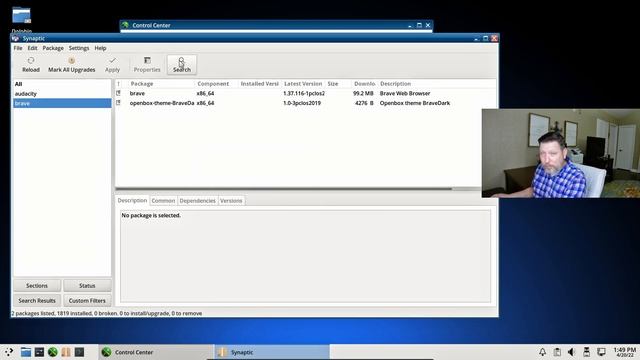This screenshot has height=360, width=640.
Task: Click the Apply toolbar button
Action: coord(112,65)
